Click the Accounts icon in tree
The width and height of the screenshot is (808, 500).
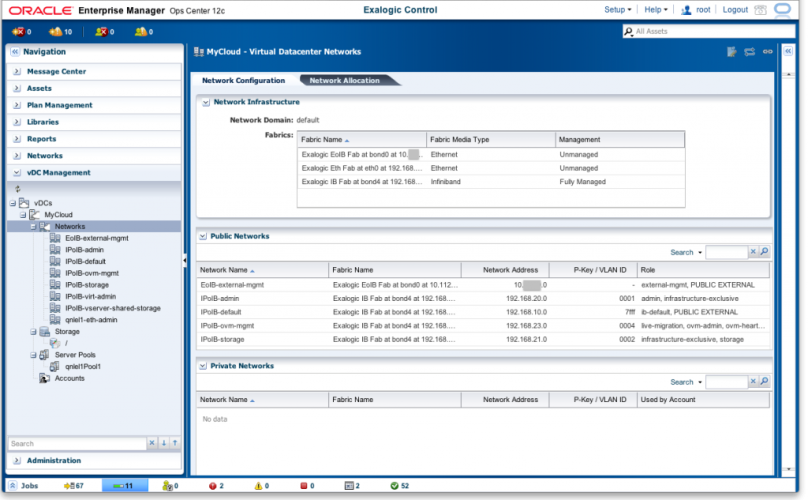[x=45, y=378]
